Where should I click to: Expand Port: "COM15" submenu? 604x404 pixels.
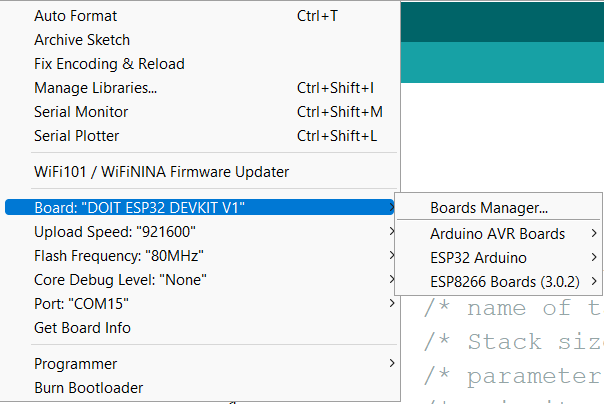200,303
